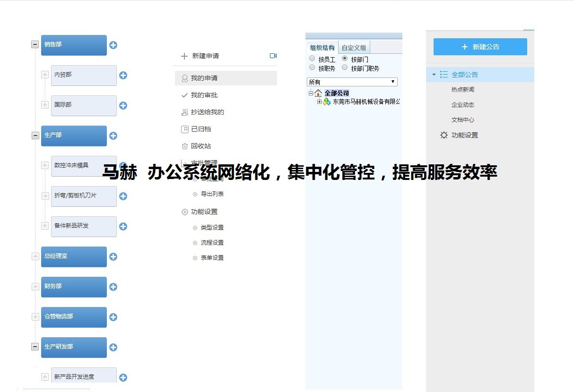Open the 所有 dropdown list
Viewport: 574px width, 392px height.
[x=393, y=82]
